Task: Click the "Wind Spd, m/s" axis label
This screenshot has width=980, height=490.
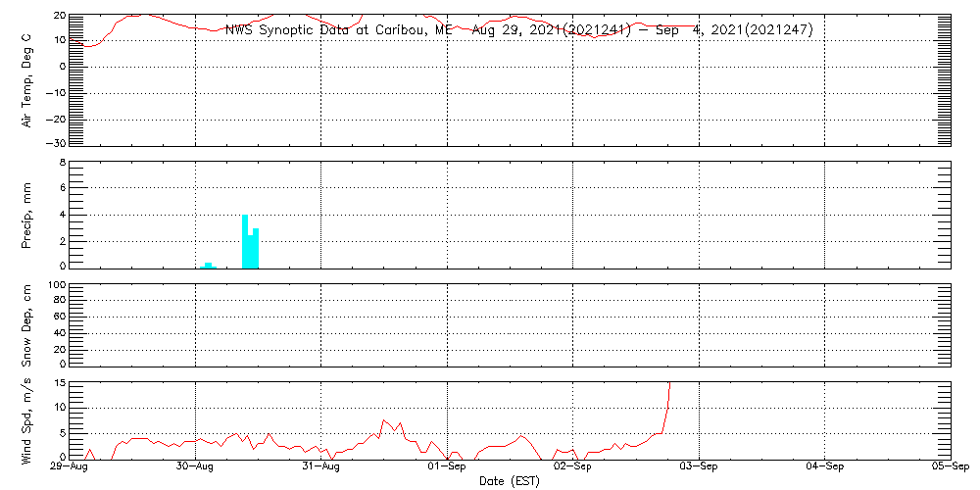Action: click(x=27, y=419)
